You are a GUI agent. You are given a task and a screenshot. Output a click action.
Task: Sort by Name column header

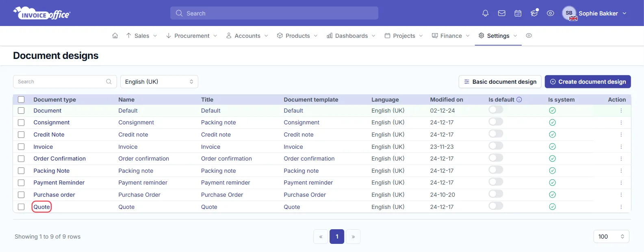tap(126, 100)
